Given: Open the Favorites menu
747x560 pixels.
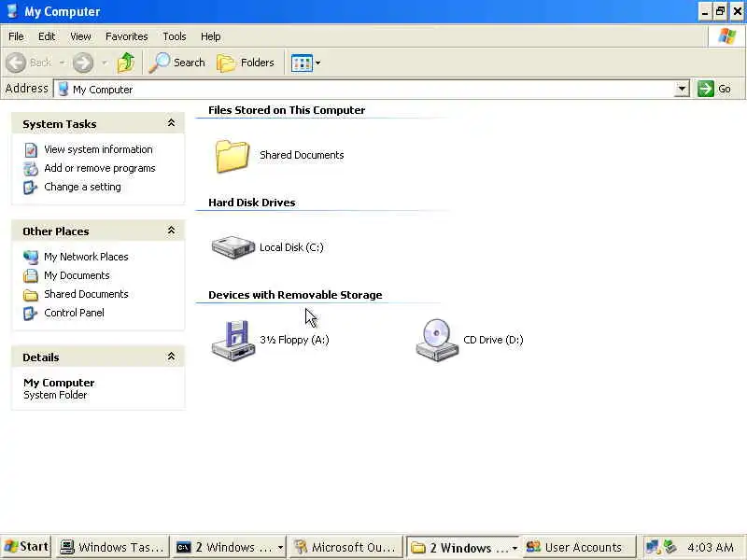Looking at the screenshot, I should click(127, 36).
